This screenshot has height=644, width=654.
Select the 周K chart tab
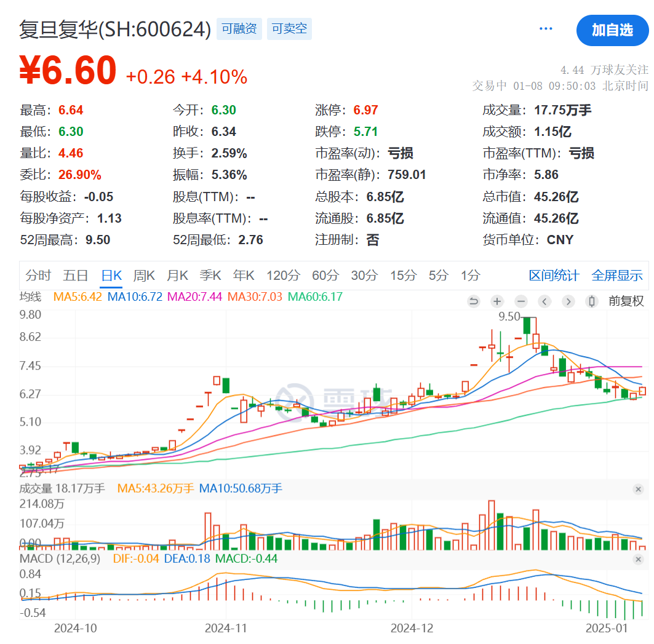(x=144, y=276)
